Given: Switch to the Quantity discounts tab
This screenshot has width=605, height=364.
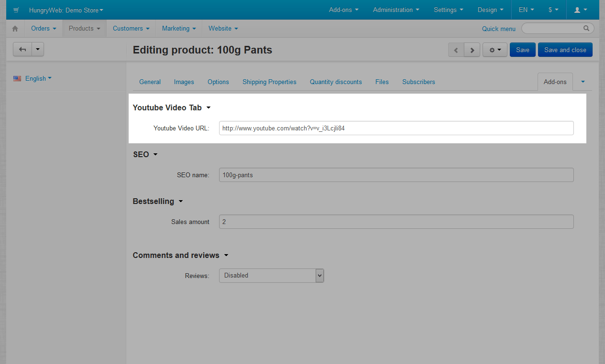Looking at the screenshot, I should [336, 82].
